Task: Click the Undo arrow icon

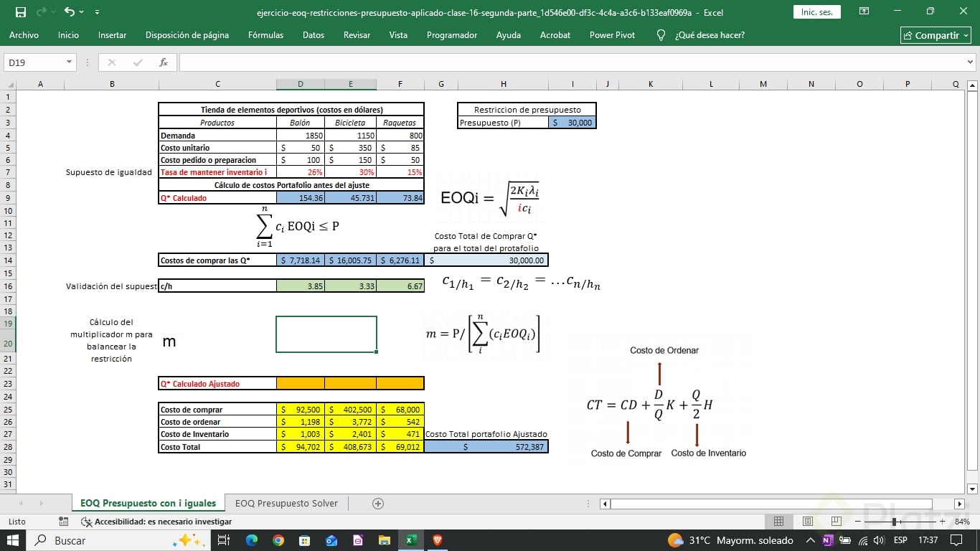Action: click(69, 12)
